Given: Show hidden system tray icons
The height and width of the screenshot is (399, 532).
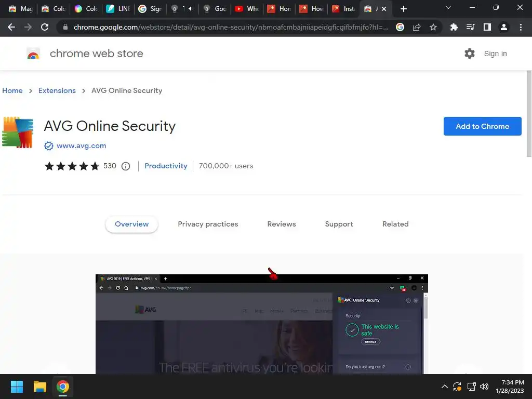Looking at the screenshot, I should click(445, 387).
